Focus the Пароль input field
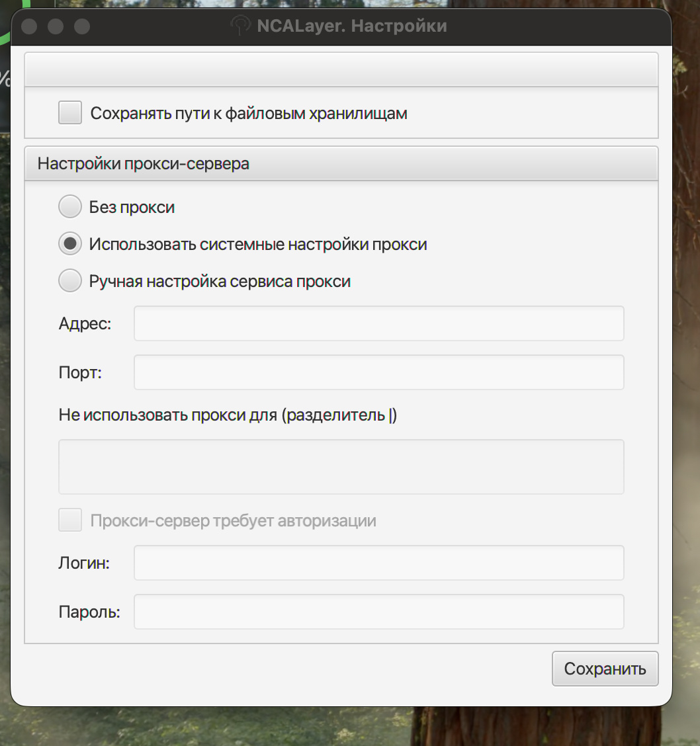This screenshot has width=700, height=746. pyautogui.click(x=379, y=612)
